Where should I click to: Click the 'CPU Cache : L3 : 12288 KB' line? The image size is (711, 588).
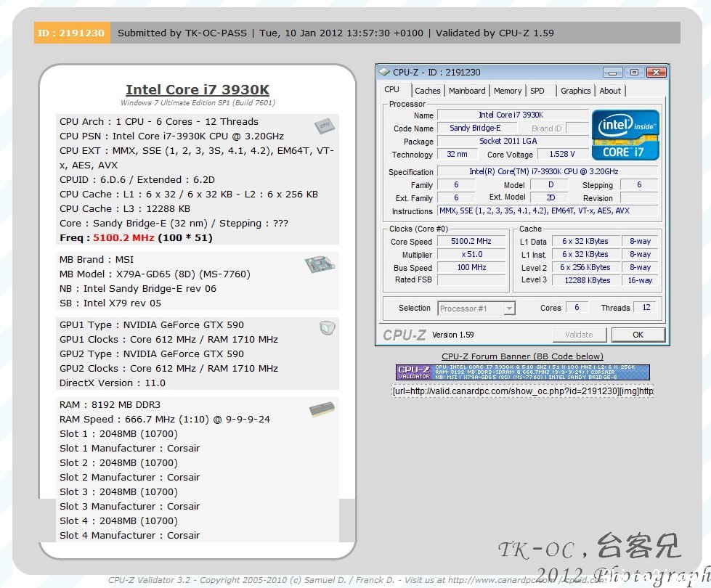pos(125,209)
